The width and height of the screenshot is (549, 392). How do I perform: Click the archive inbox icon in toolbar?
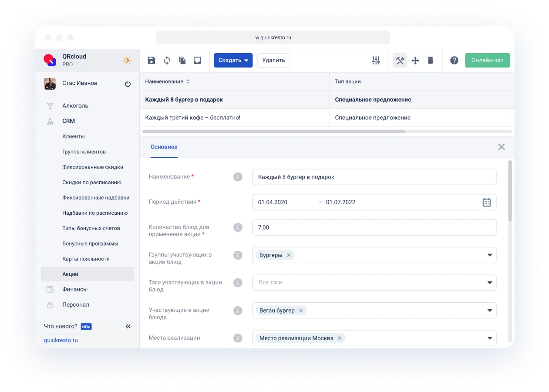coord(198,61)
